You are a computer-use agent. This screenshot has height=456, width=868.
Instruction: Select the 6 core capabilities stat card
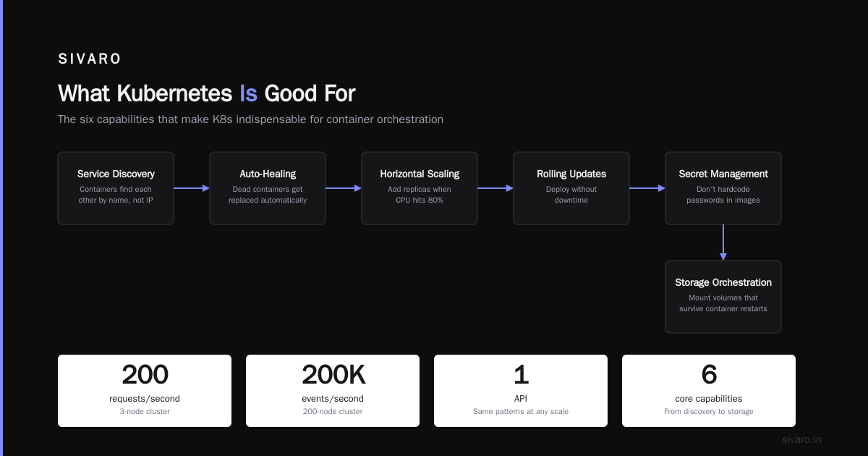[709, 391]
